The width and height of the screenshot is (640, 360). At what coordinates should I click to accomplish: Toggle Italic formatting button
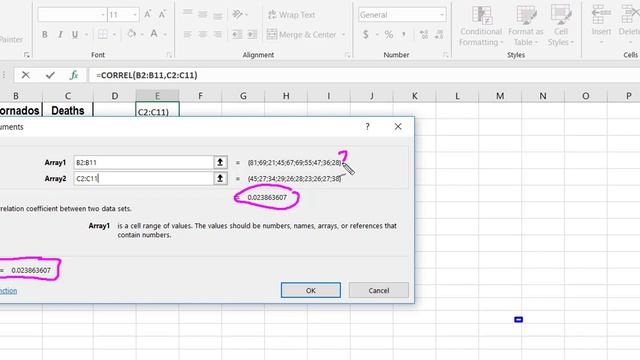[60, 35]
